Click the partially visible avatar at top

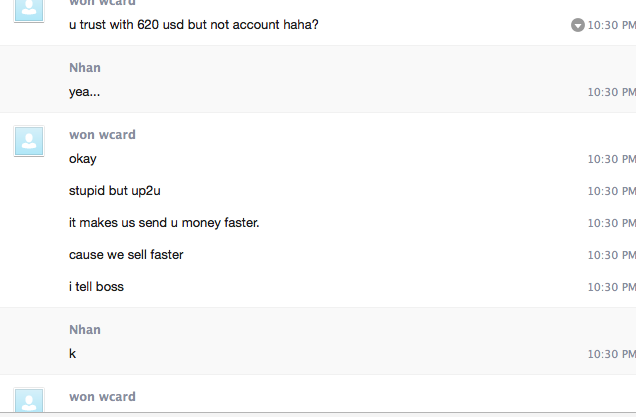(29, 8)
